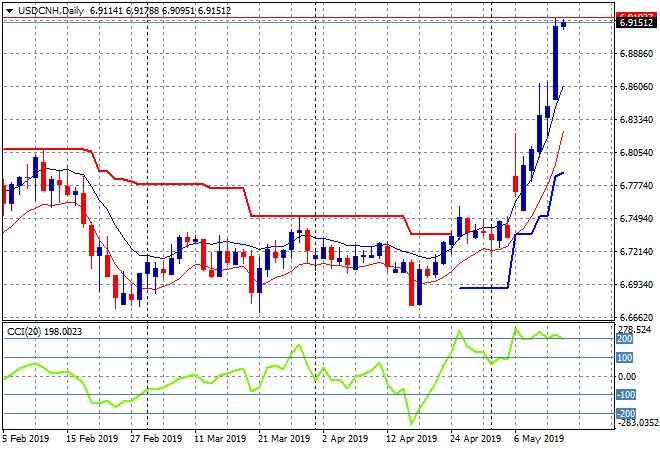Select the 15 Feb 2019 date label
The height and width of the screenshot is (450, 660).
(92, 439)
